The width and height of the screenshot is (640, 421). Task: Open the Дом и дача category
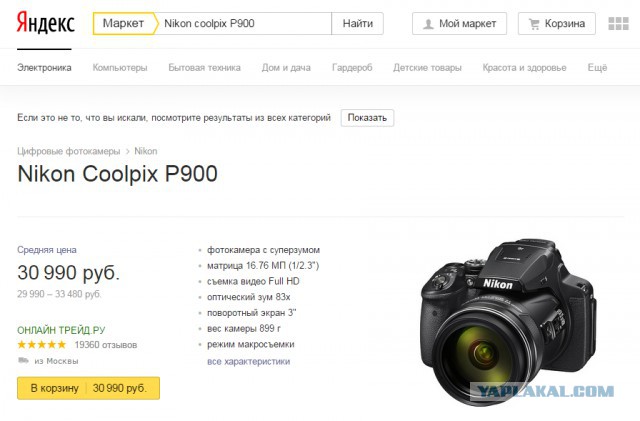coord(286,68)
